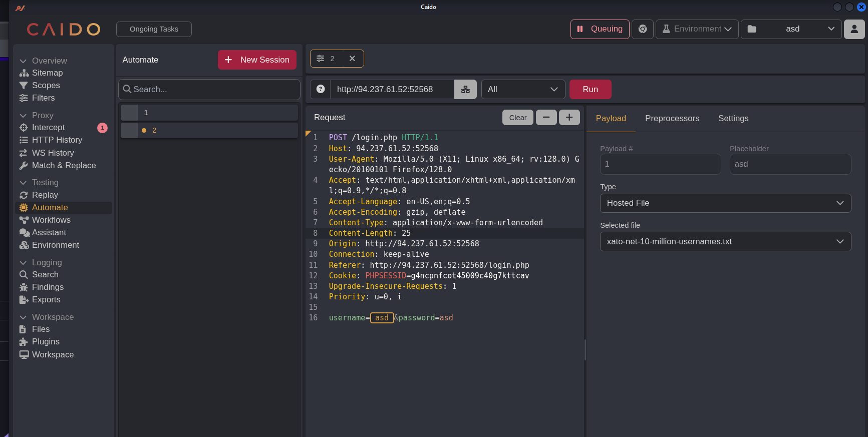Open the user account icon
The height and width of the screenshot is (437, 868).
pos(854,29)
